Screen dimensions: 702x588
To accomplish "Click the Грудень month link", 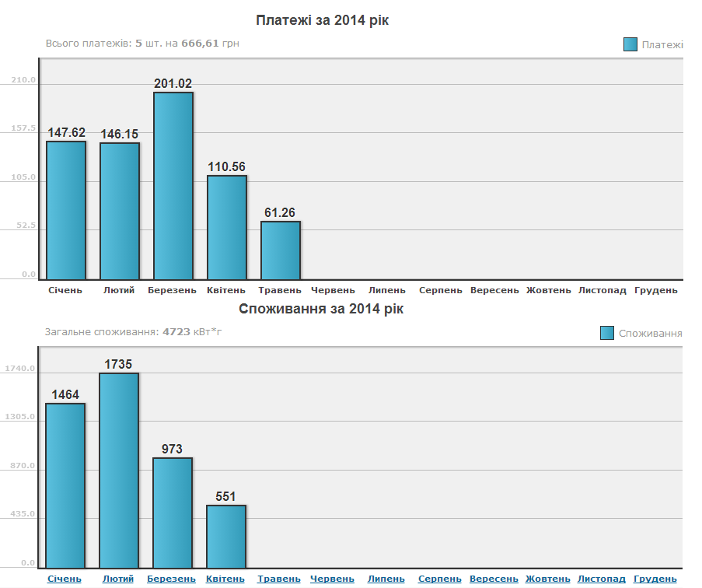I will point(655,579).
